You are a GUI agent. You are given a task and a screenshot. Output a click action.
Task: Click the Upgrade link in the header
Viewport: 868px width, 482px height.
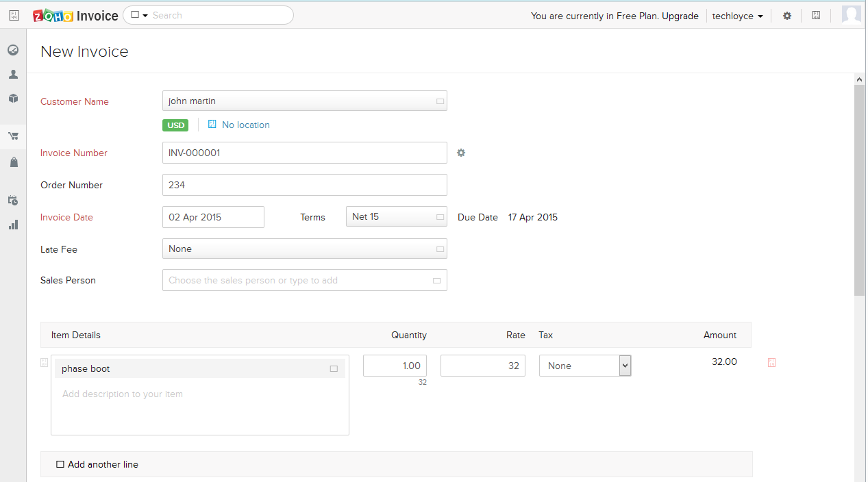pos(680,16)
